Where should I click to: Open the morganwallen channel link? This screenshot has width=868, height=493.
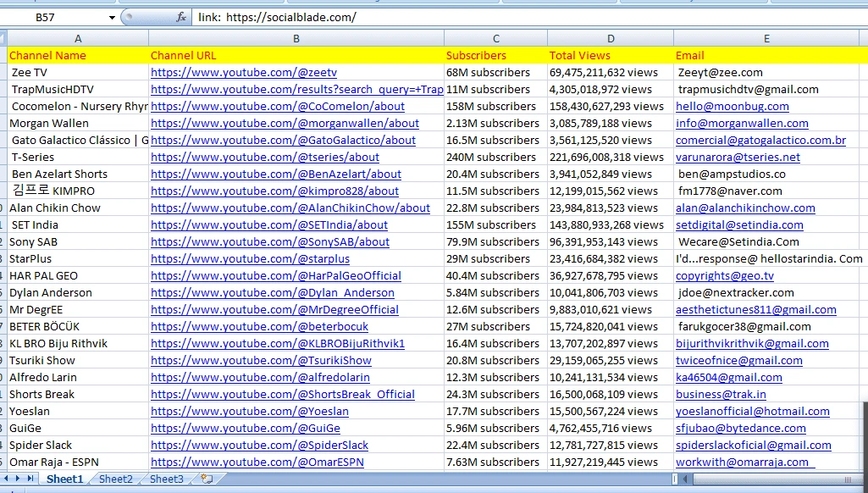pyautogui.click(x=285, y=124)
